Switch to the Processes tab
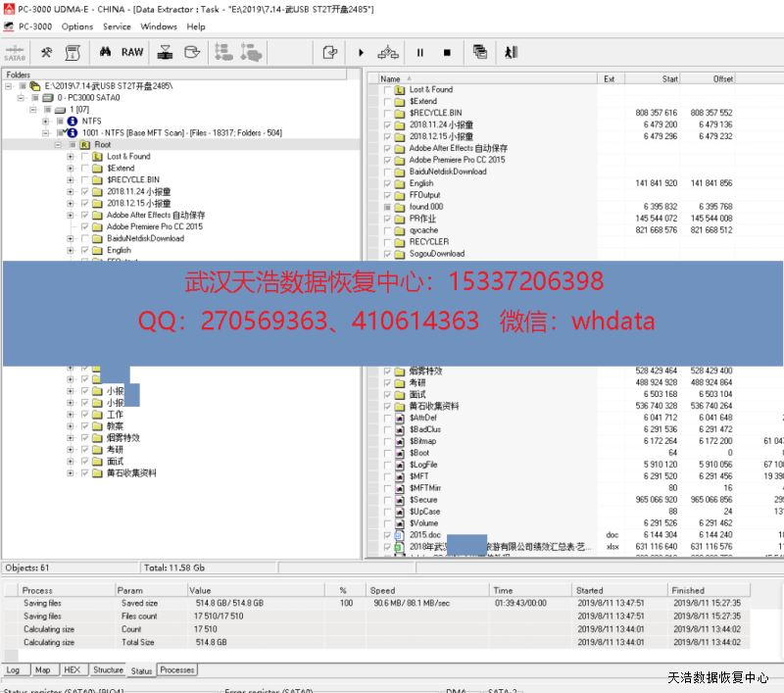Image resolution: width=784 pixels, height=693 pixels. click(x=177, y=670)
